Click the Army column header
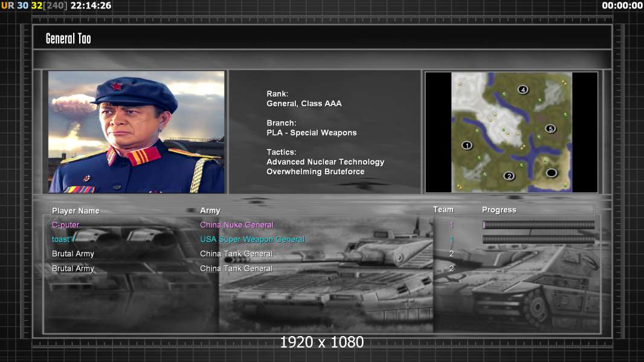Image resolution: width=644 pixels, height=362 pixels. (210, 211)
